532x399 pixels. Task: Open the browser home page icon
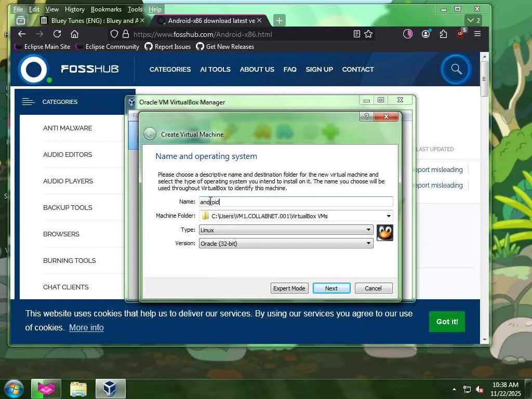(75, 34)
